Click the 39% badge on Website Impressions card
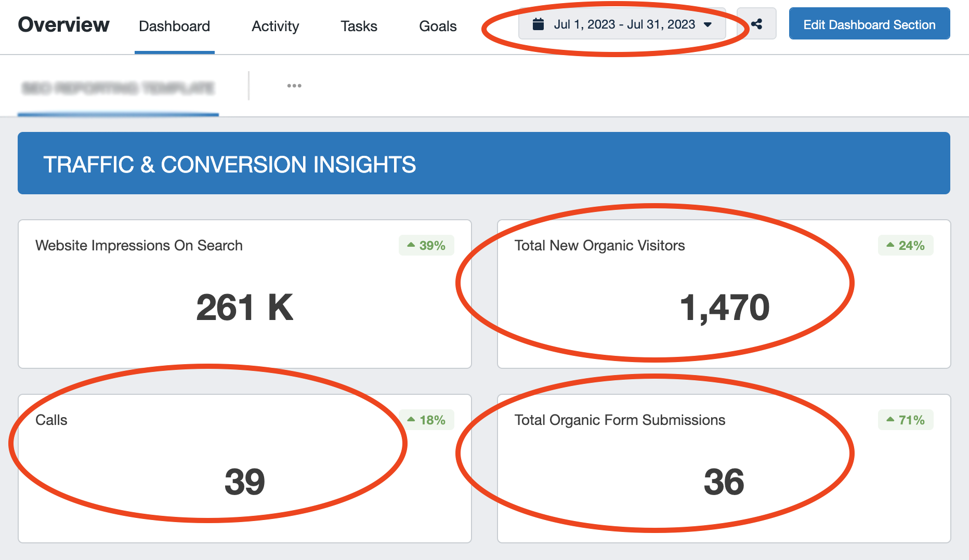 point(426,244)
